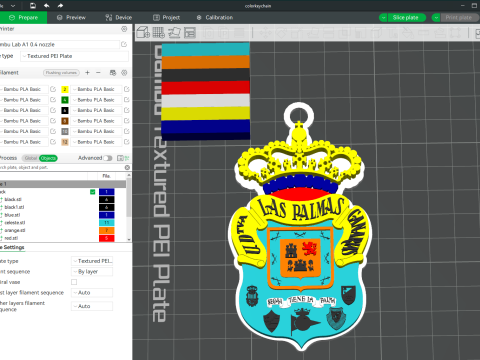Switch to the Preview tab
Screen dimensions: 480x360
pyautogui.click(x=71, y=17)
